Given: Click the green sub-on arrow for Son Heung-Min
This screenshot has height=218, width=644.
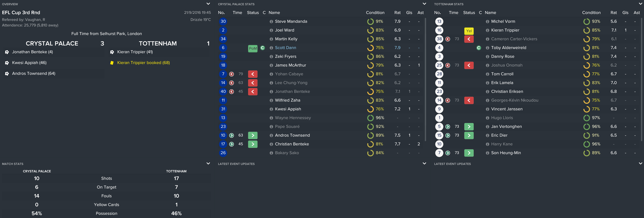Looking at the screenshot, I should (x=469, y=153).
